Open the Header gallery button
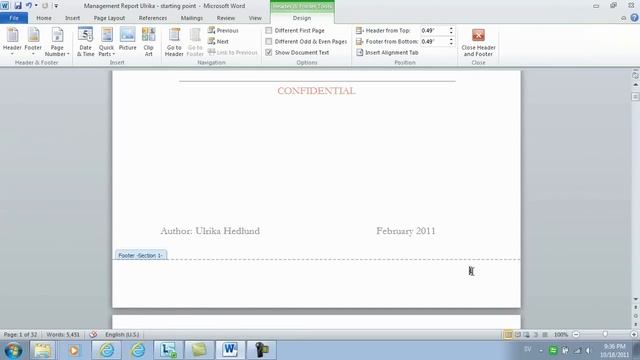This screenshot has width=640, height=360. click(12, 42)
